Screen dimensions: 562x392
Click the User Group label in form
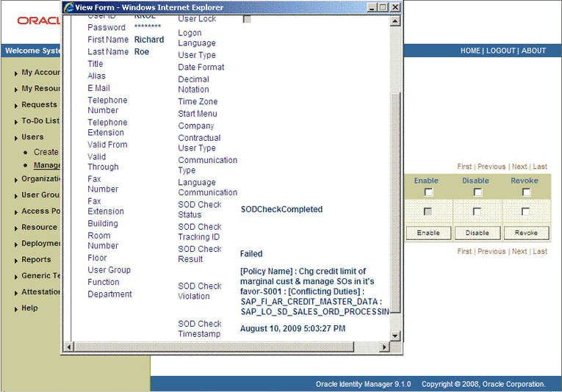click(109, 270)
